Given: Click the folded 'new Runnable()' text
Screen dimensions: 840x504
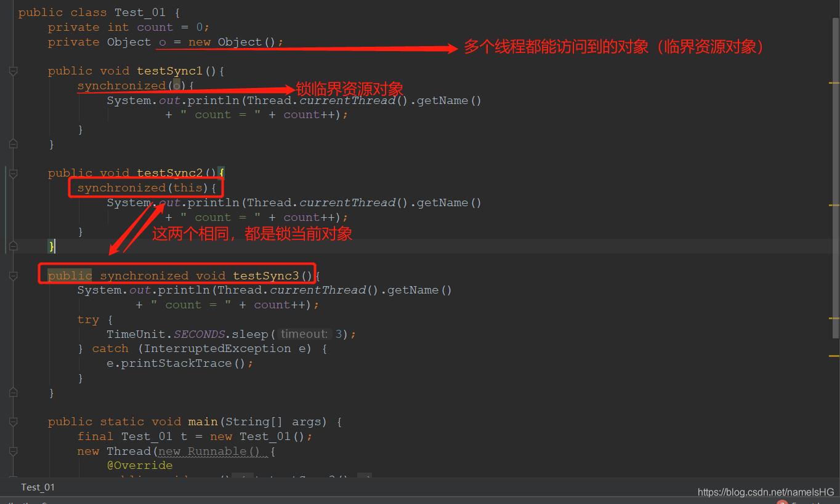Looking at the screenshot, I should pos(211,452).
